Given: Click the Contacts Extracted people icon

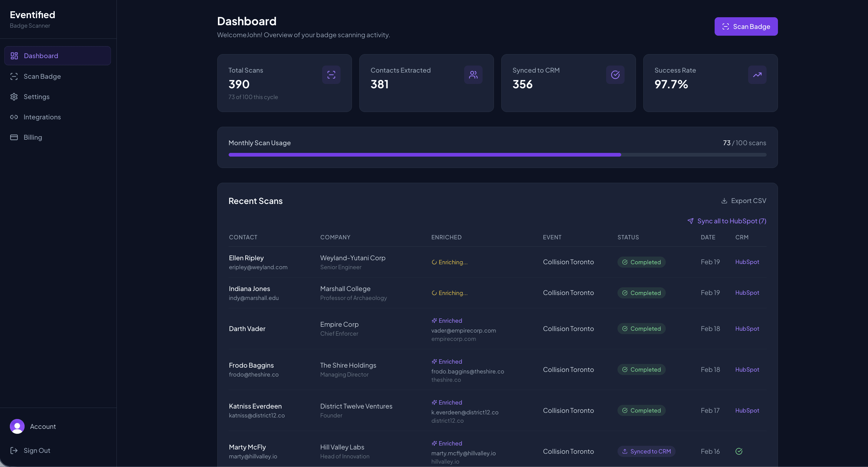Looking at the screenshot, I should coord(473,74).
